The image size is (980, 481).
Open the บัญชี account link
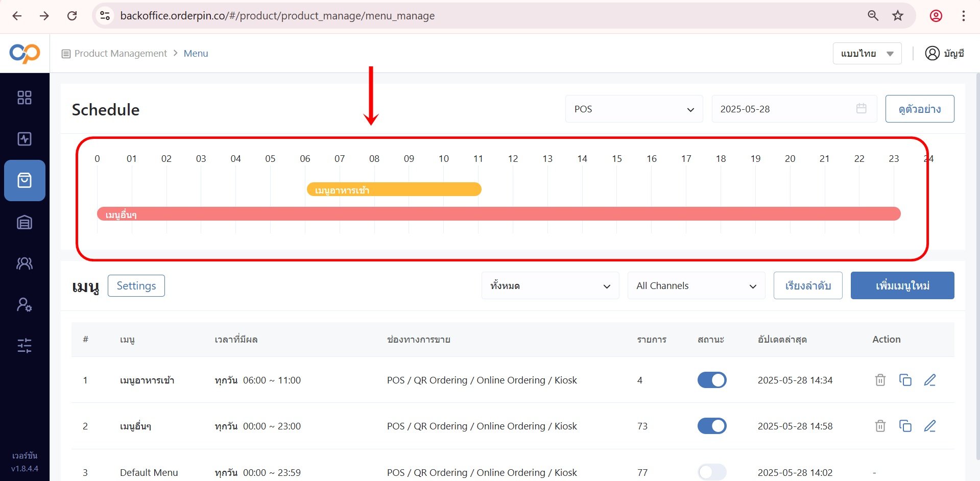(953, 54)
